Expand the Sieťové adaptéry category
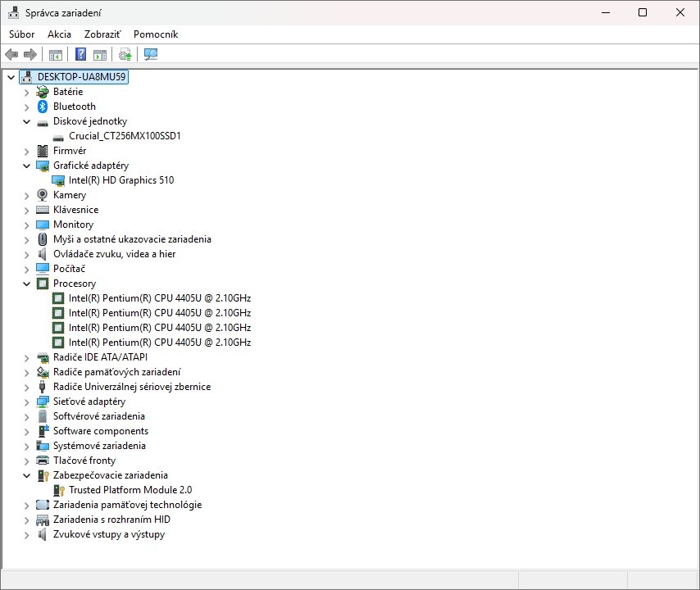This screenshot has height=590, width=700. [x=26, y=401]
